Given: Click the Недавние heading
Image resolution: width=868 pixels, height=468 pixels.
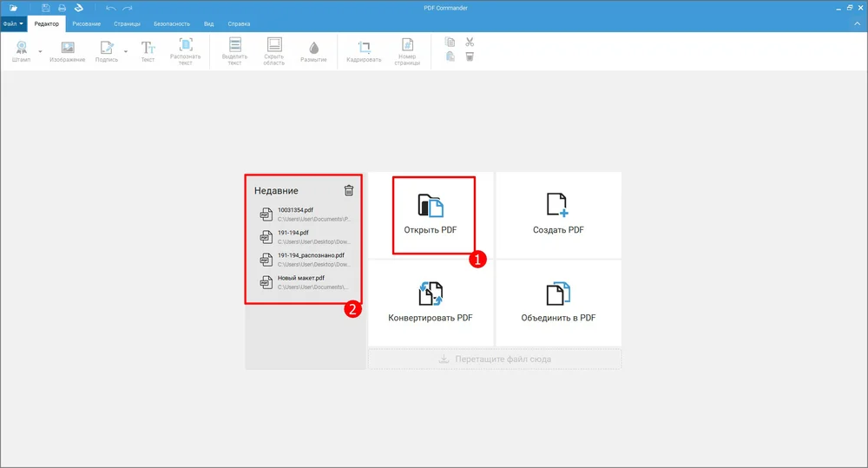Looking at the screenshot, I should tap(276, 190).
